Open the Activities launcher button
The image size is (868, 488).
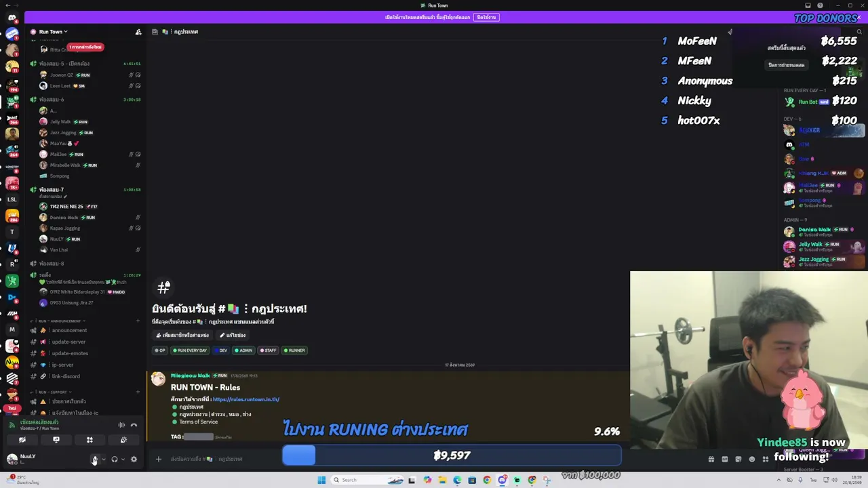[x=90, y=440]
